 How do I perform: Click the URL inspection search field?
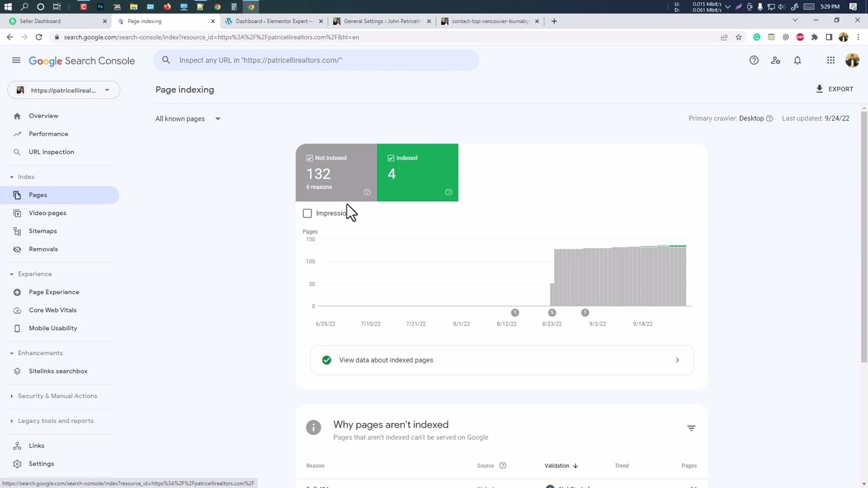(316, 60)
